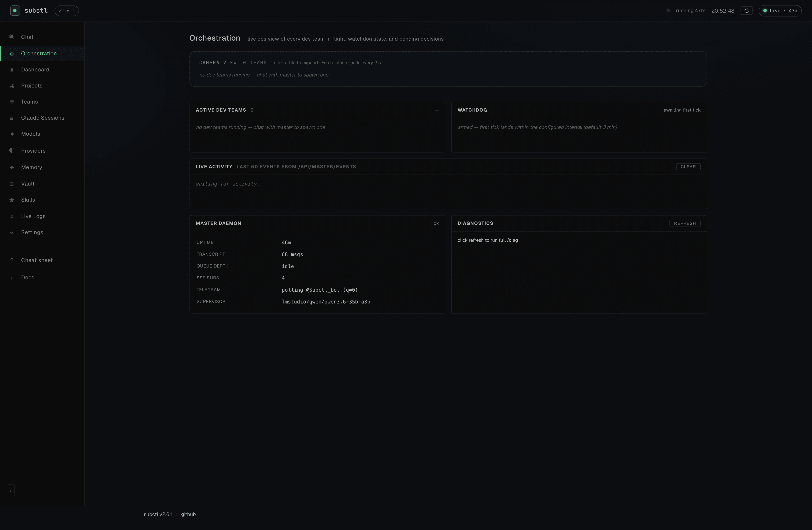The image size is (812, 530).
Task: Click the Memory sparkle icon
Action: click(x=12, y=167)
